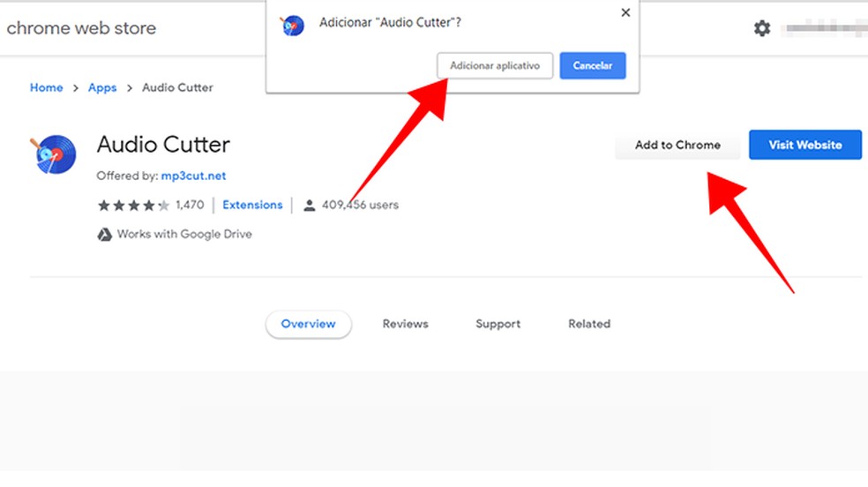Open the mp3cut.net developer link

coord(193,176)
